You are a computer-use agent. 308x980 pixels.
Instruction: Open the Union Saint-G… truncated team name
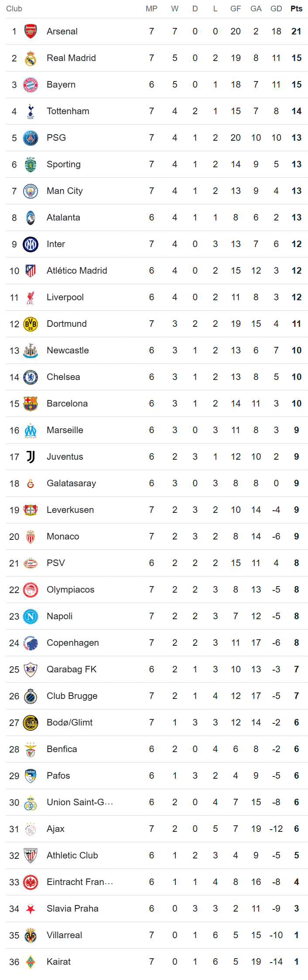pyautogui.click(x=80, y=802)
